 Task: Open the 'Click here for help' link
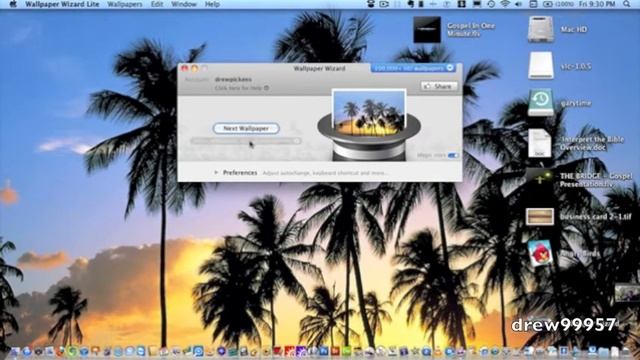(239, 88)
